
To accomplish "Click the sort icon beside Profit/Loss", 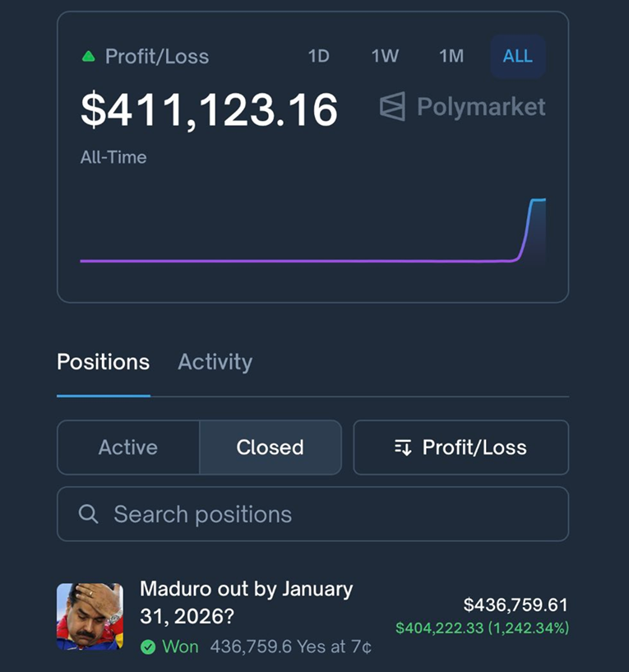I will [403, 447].
